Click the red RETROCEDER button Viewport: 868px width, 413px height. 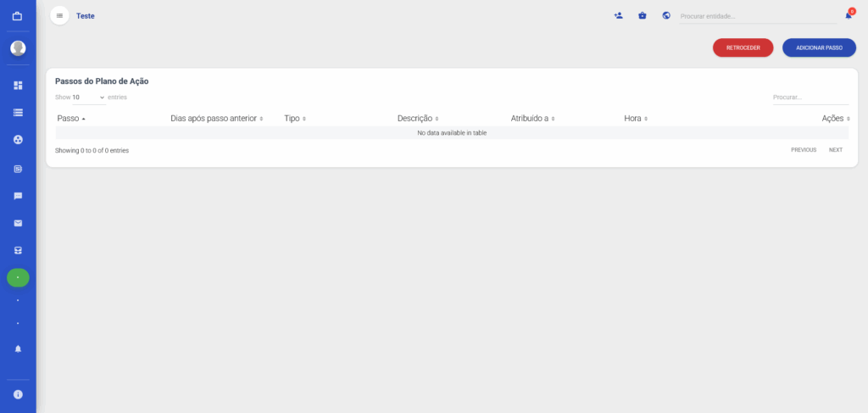[x=743, y=47]
